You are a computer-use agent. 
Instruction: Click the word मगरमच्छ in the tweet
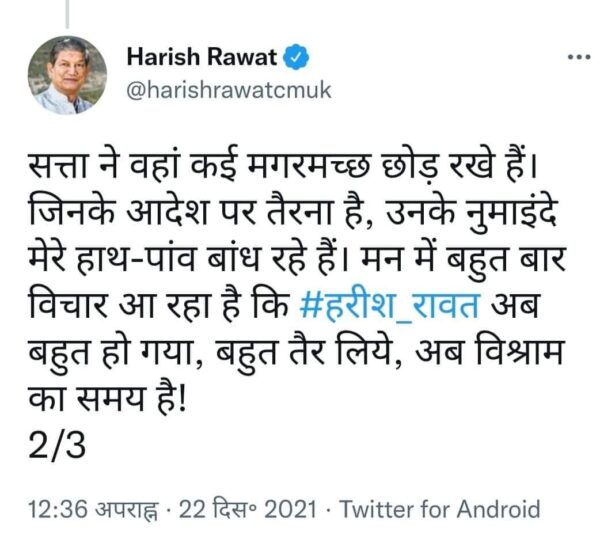pyautogui.click(x=310, y=167)
